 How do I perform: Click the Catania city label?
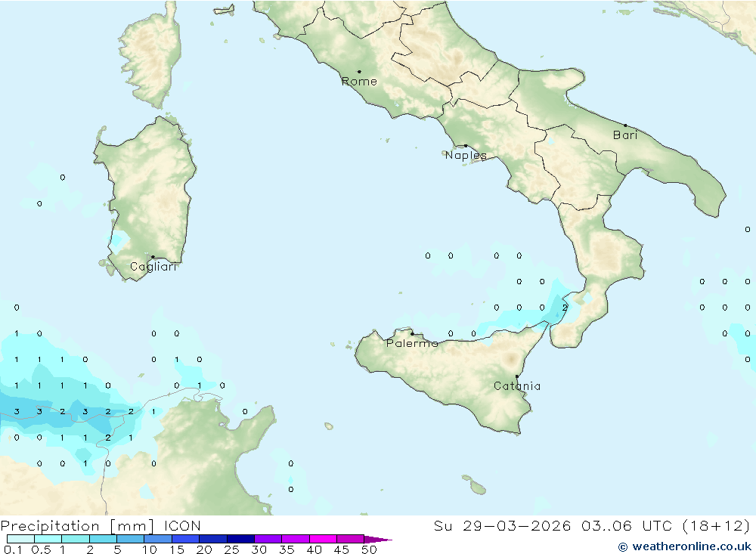click(x=517, y=386)
